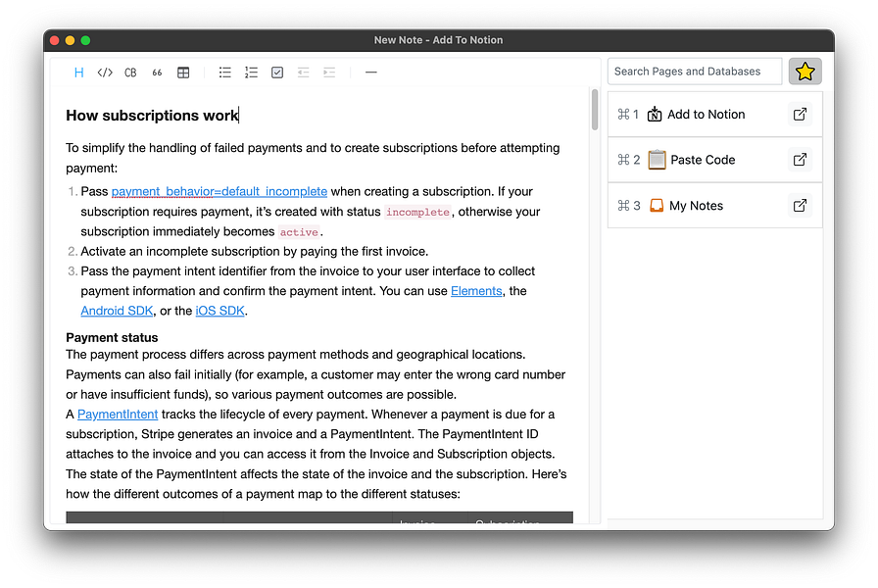Select the Heading formatting icon

point(79,72)
